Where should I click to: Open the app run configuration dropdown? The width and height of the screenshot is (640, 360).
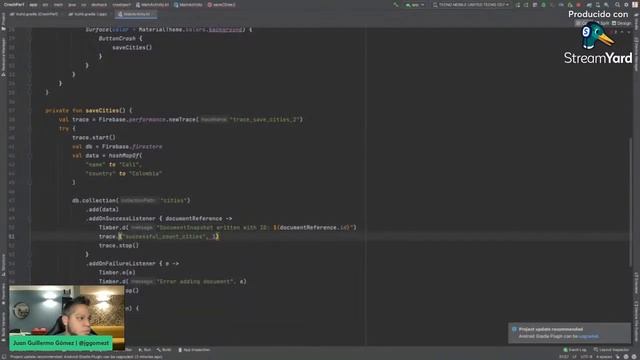(414, 5)
